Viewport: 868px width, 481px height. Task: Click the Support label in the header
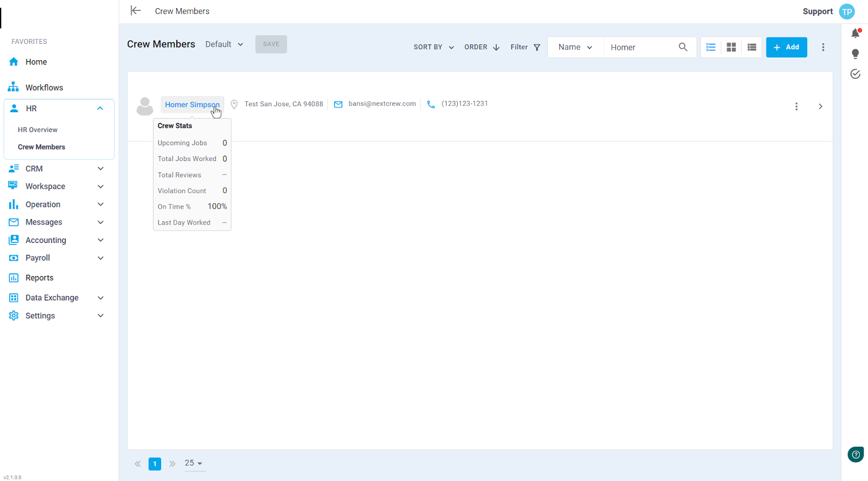(x=818, y=11)
